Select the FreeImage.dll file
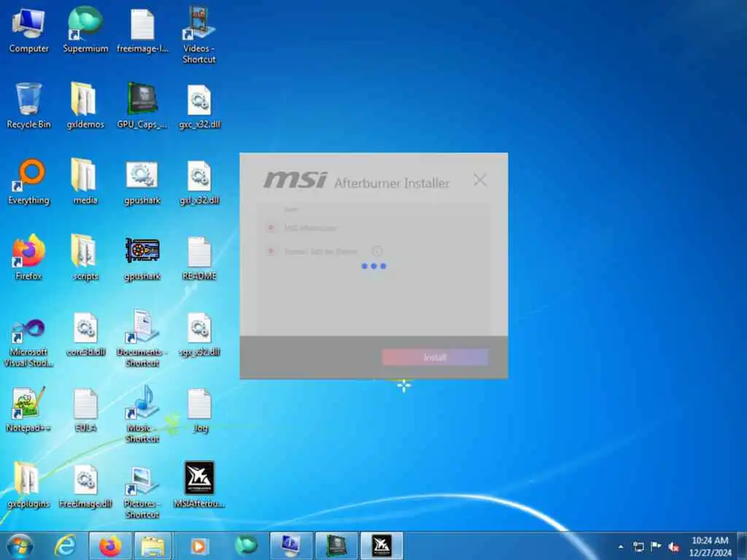This screenshot has height=560, width=747. tap(85, 486)
